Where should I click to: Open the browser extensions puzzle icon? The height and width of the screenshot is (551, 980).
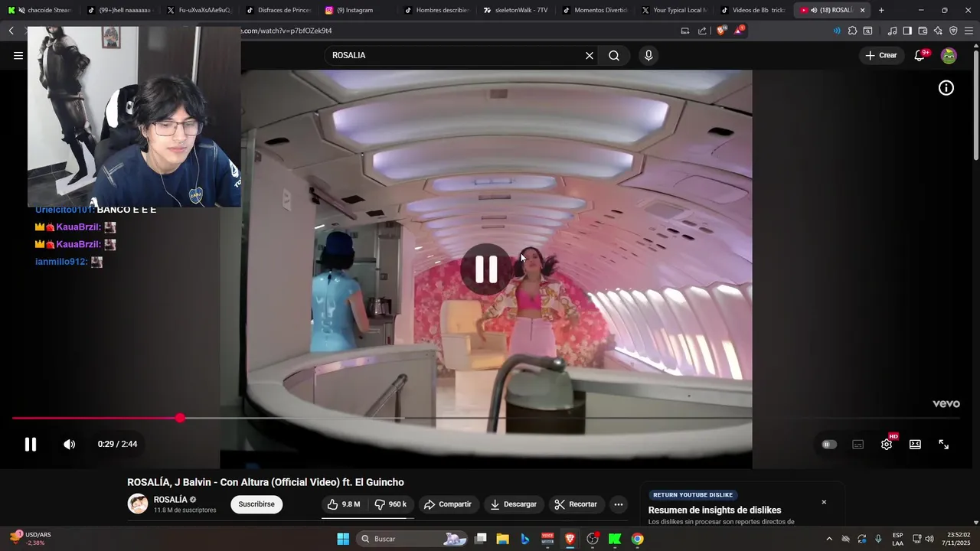(852, 31)
